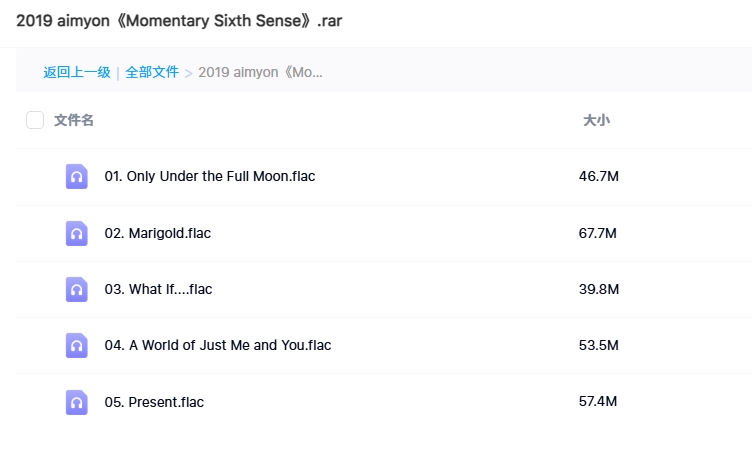The width and height of the screenshot is (752, 455).
Task: Go back via 返回上一级 link
Action: [x=76, y=72]
